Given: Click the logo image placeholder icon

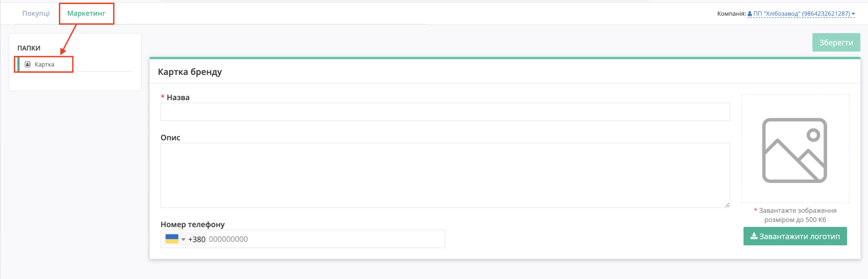Looking at the screenshot, I should click(795, 150).
